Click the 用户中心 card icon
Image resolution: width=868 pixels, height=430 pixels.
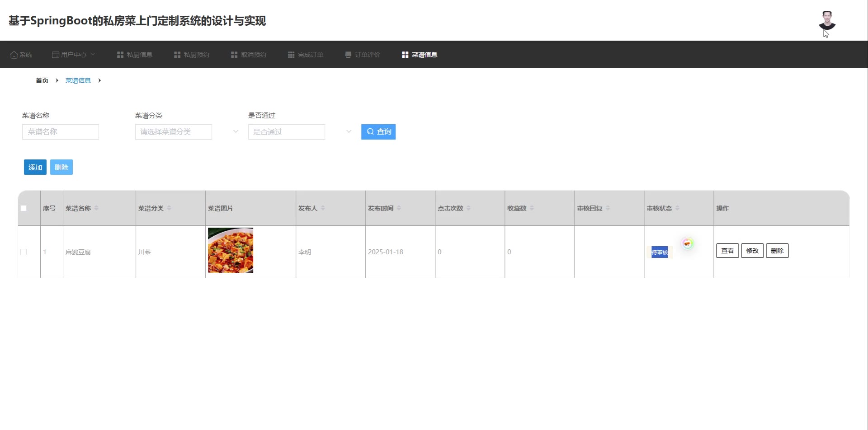tap(56, 55)
